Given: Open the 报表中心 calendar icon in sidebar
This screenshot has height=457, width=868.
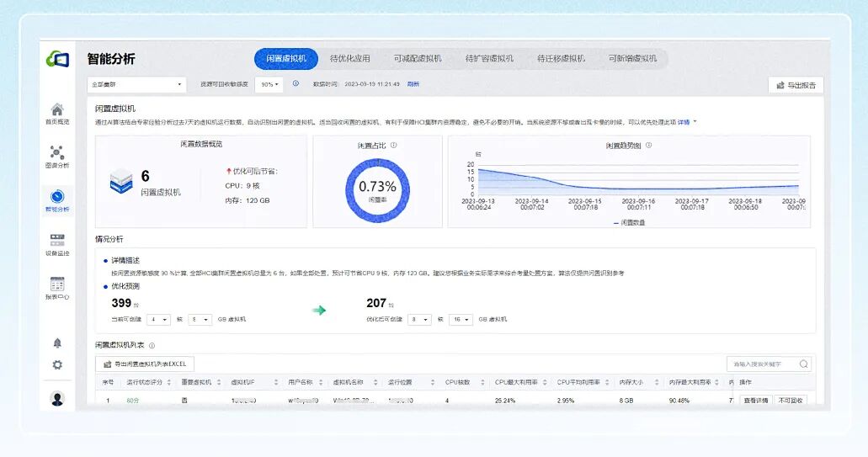Looking at the screenshot, I should [x=57, y=284].
